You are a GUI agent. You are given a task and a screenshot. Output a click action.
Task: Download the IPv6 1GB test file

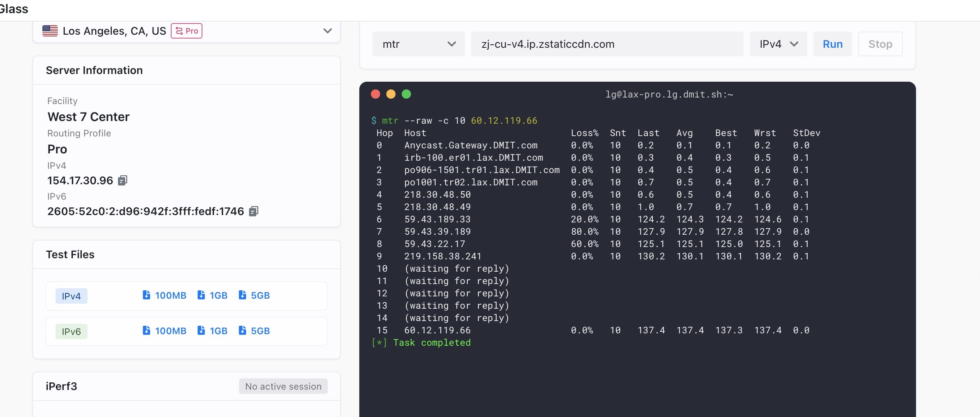(212, 331)
